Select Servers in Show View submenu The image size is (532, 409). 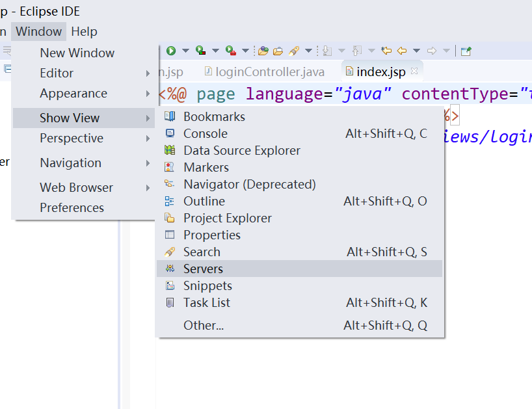tap(300, 269)
